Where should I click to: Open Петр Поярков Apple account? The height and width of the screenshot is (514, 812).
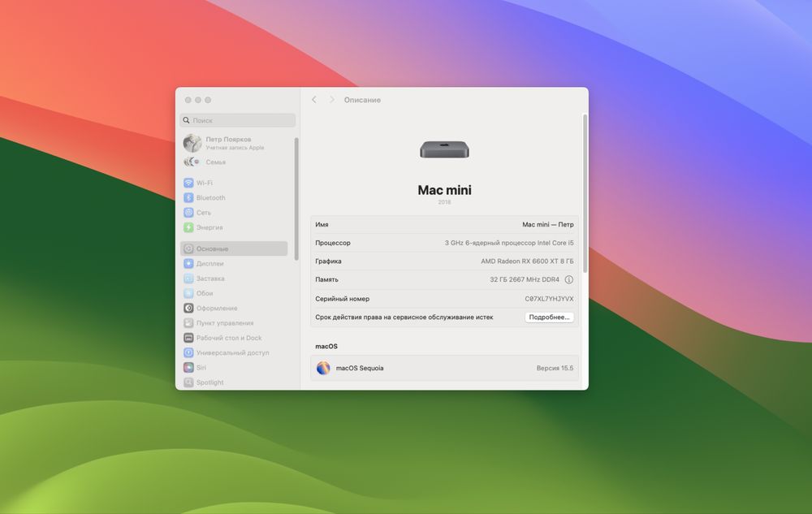click(x=224, y=143)
